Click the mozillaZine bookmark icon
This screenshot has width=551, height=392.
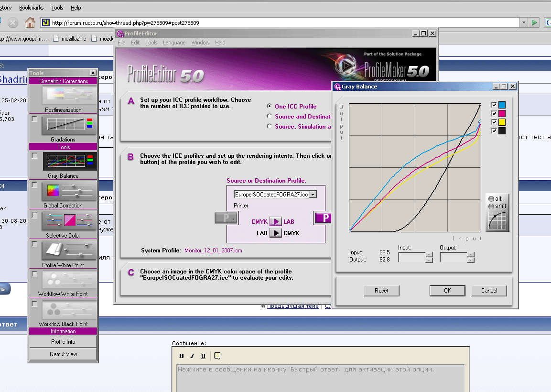[55, 39]
